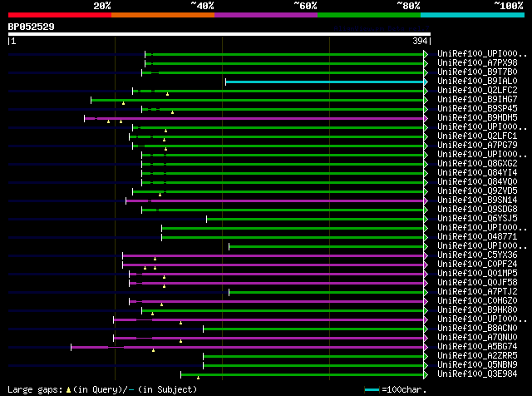Open the UniRef100_A7PX98 hit label
Screen dimensions: 532x396
tap(477, 63)
